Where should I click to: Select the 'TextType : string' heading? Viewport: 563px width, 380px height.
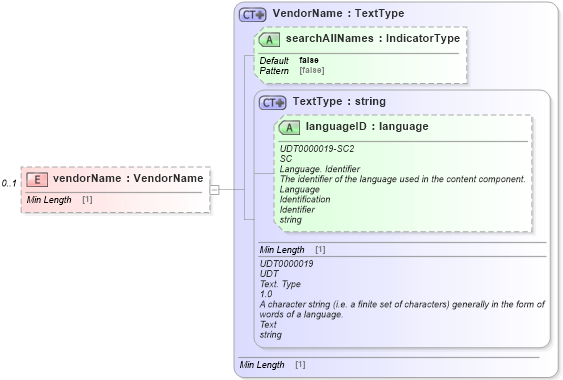click(x=339, y=101)
